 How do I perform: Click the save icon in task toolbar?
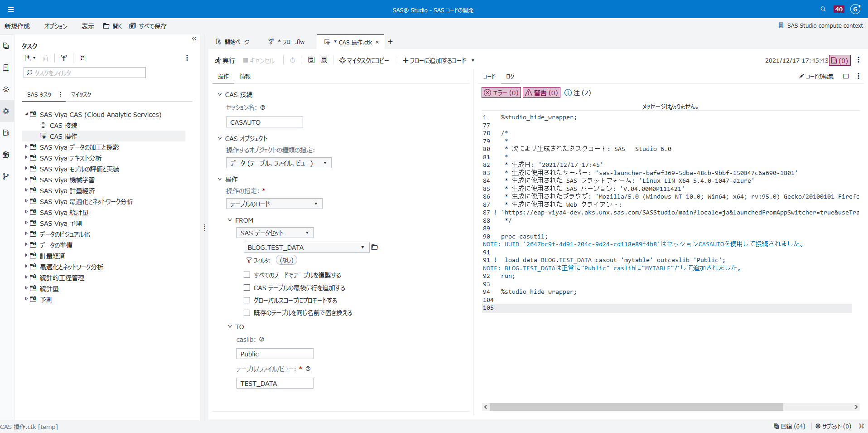click(311, 60)
